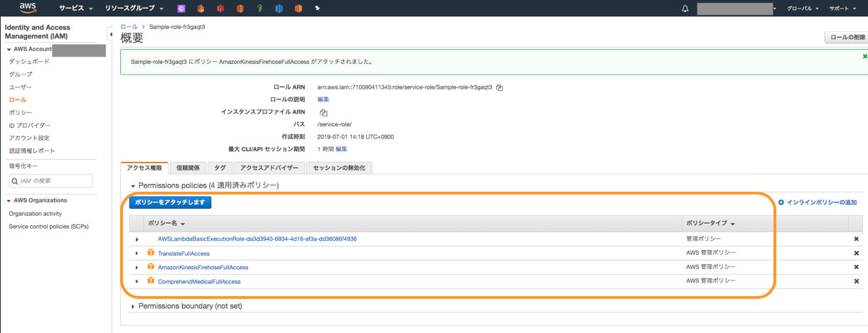Viewport: 868px width, 333px height.
Task: Click the ロールの削除 button
Action: [x=847, y=37]
